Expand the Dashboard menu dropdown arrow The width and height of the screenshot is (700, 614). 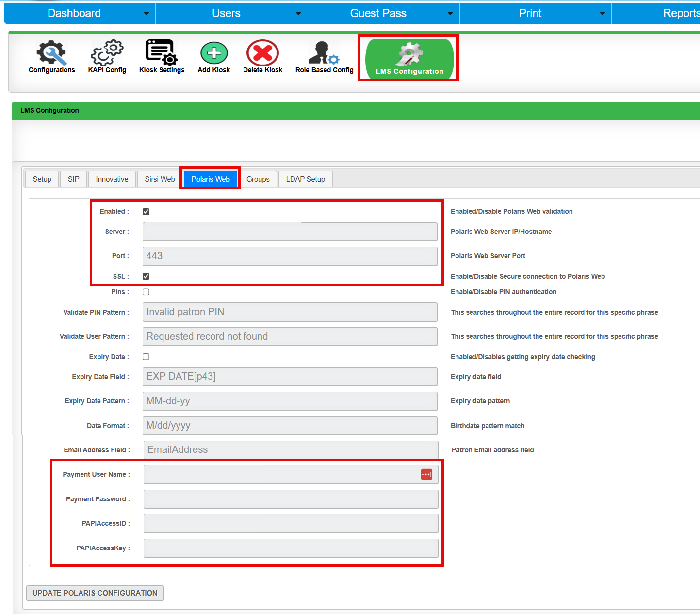[x=147, y=14]
